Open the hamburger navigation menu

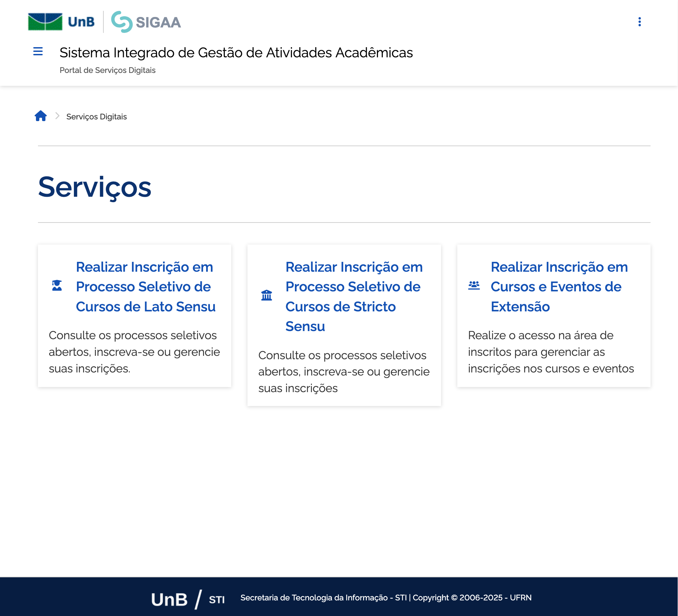click(38, 52)
